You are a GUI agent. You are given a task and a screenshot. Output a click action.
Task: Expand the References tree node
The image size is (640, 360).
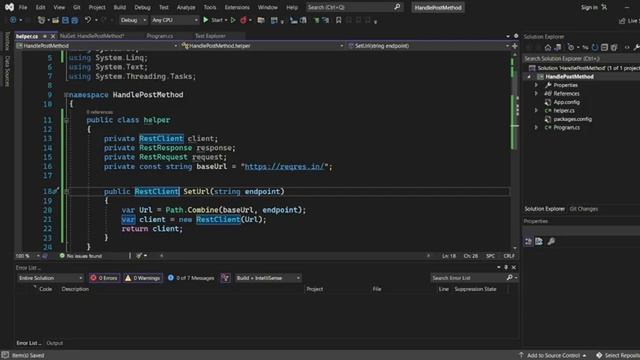pos(536,93)
